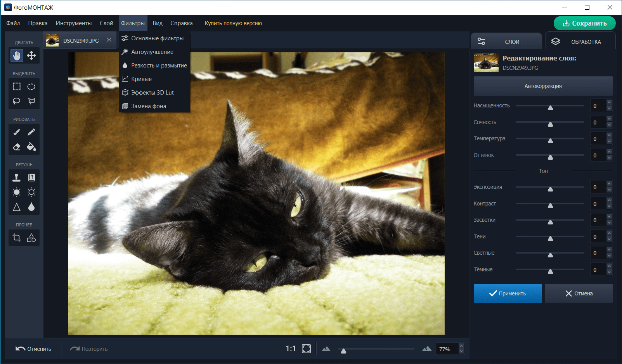This screenshot has width=622, height=364.
Task: Set zoom to 1:1 scale
Action: click(291, 349)
